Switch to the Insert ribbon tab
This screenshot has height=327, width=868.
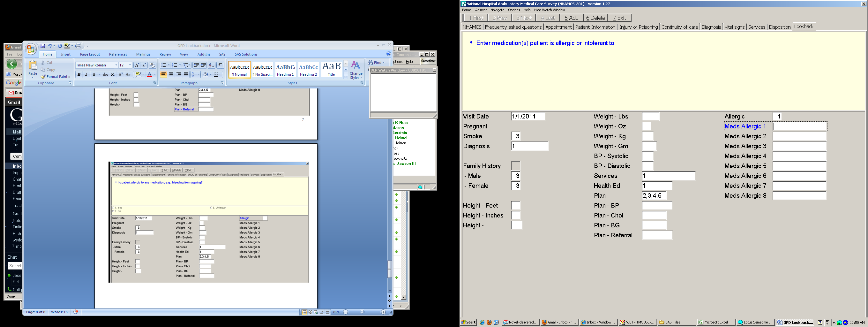click(66, 54)
